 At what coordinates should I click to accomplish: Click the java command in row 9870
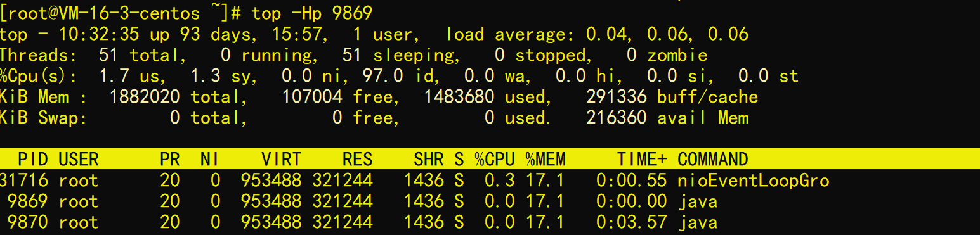(x=698, y=222)
